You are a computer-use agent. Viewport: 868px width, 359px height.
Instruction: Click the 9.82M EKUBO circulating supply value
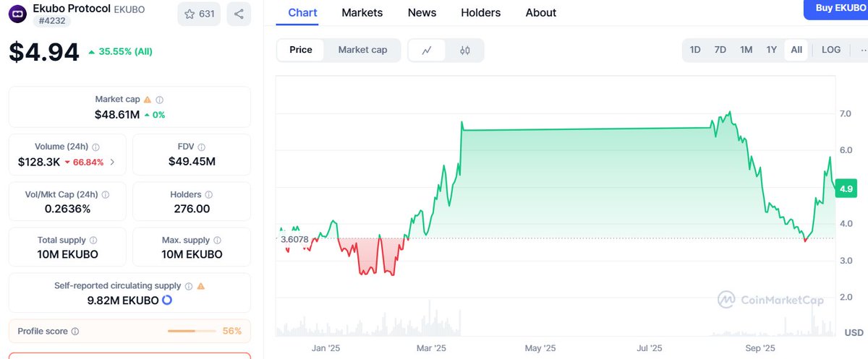(123, 300)
